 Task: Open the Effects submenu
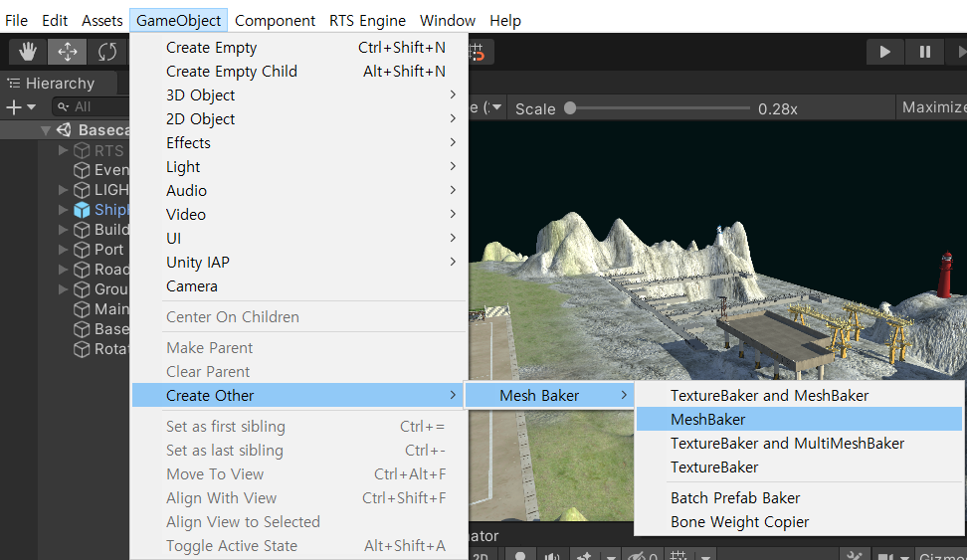tap(299, 143)
